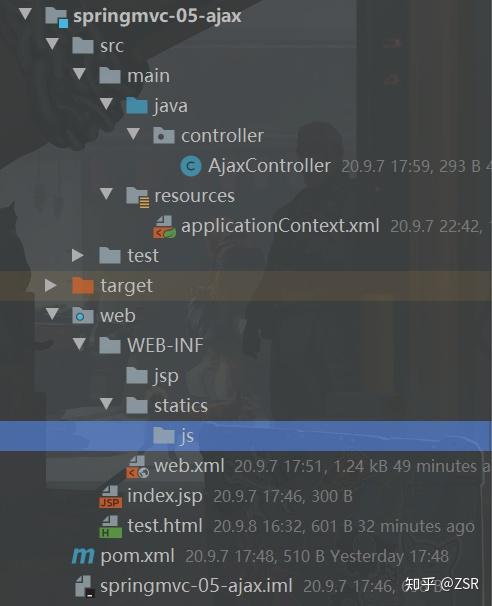Click the blue java source folder icon
Image resolution: width=492 pixels, height=606 pixels.
[x=137, y=106]
